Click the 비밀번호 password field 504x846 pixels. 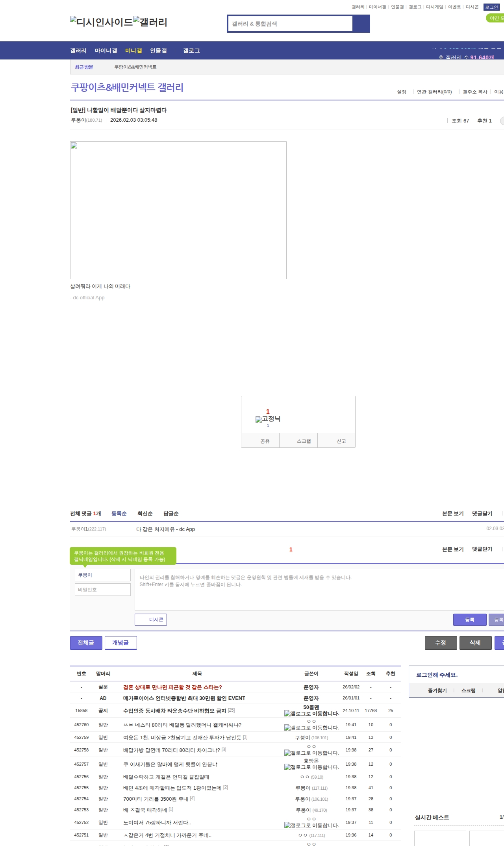[x=103, y=590]
